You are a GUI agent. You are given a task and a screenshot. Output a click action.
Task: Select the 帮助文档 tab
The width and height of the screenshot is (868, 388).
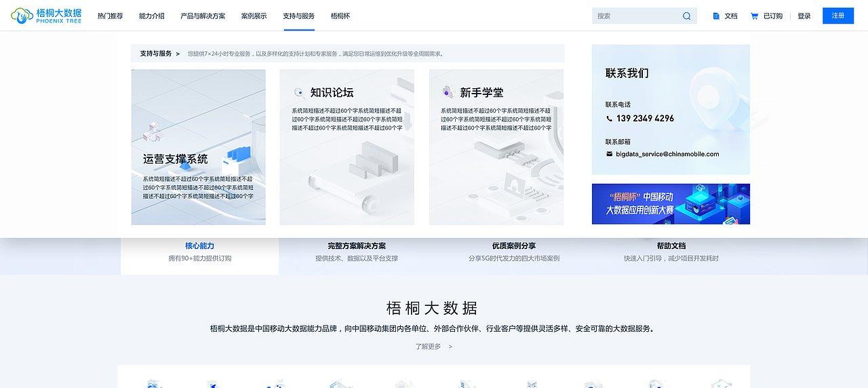(671, 252)
